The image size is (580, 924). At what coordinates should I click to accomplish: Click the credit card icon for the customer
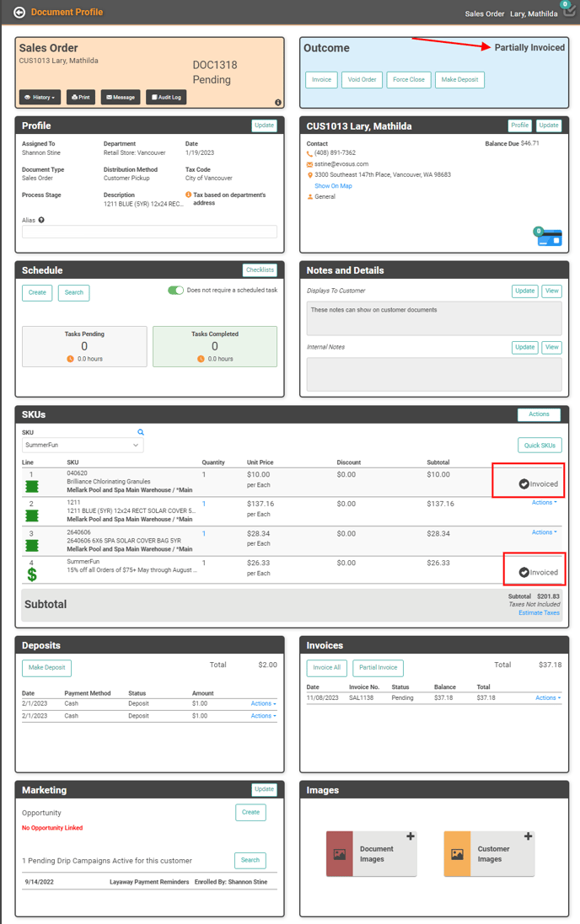(x=549, y=239)
